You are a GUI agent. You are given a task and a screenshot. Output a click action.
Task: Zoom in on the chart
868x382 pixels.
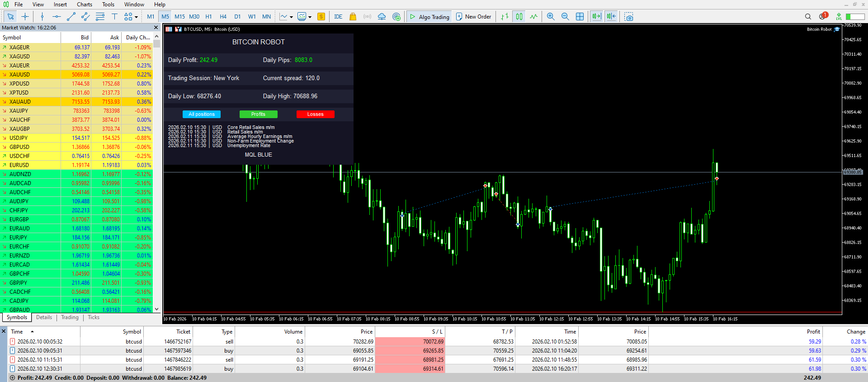click(x=551, y=17)
